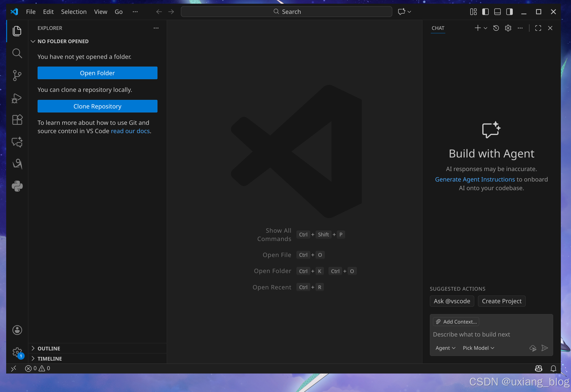Click the Show All Commands shortcut label

(x=274, y=235)
